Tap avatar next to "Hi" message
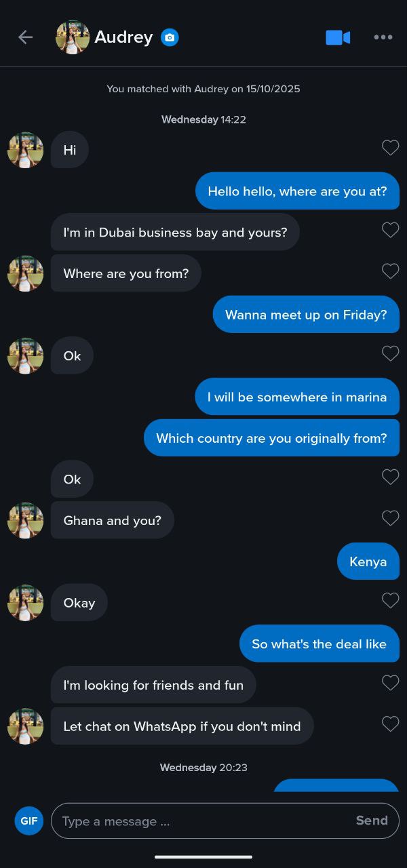 [x=26, y=150]
